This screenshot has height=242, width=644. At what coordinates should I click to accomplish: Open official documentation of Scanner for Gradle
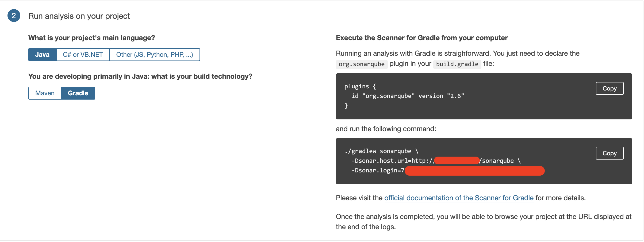pyautogui.click(x=458, y=198)
